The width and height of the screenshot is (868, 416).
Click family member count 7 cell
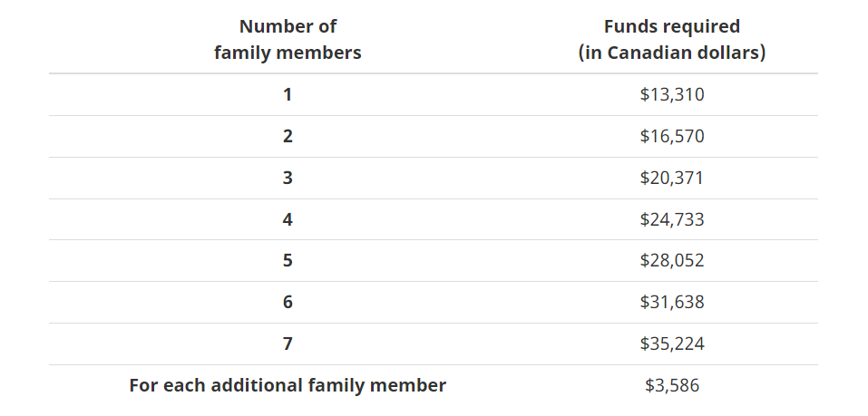pos(288,343)
